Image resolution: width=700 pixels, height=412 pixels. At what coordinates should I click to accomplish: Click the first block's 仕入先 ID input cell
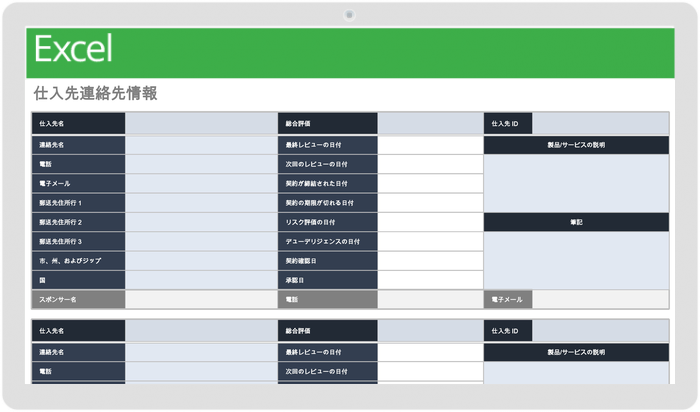[600, 124]
